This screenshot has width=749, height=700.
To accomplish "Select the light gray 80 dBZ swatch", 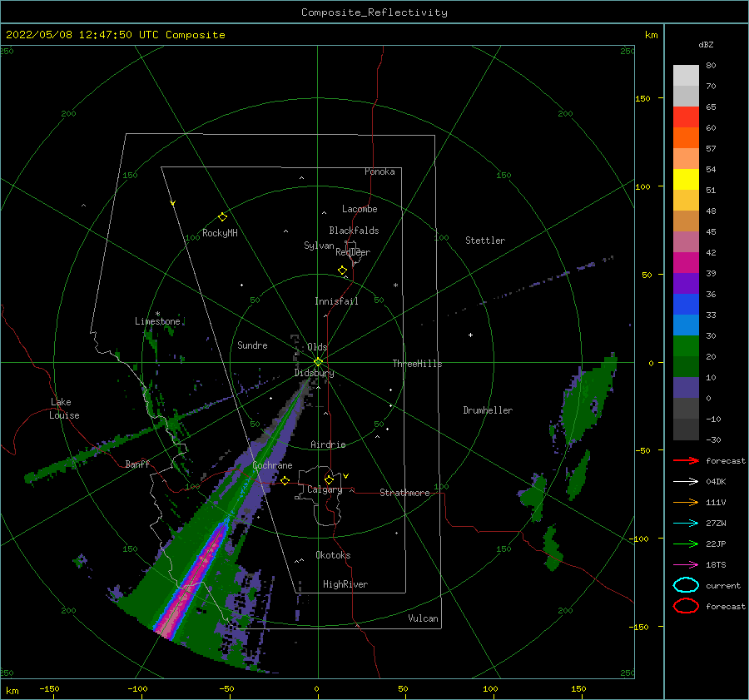I will [x=686, y=76].
